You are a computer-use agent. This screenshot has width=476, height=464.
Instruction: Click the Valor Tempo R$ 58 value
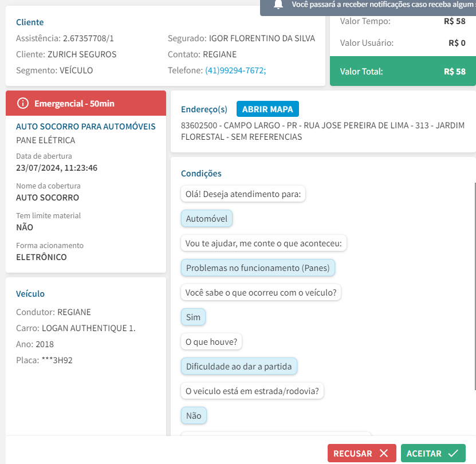pyautogui.click(x=454, y=21)
